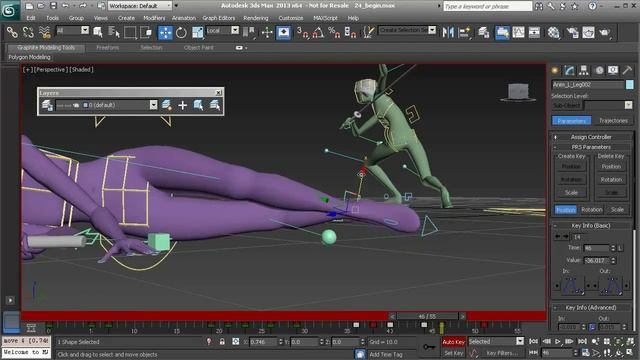Open Create Selection Set dropdown
This screenshot has width=640, height=360.
point(432,30)
